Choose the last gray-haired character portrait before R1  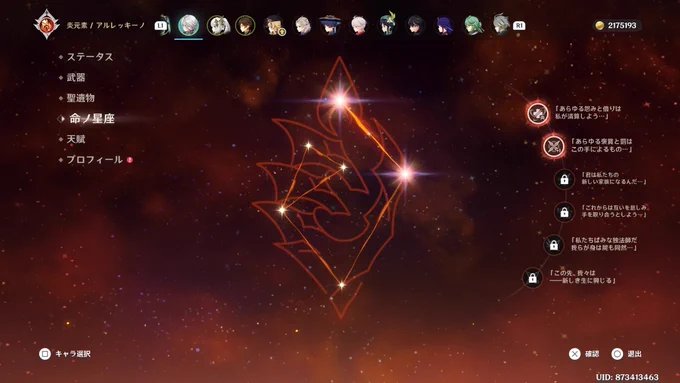coord(501,25)
